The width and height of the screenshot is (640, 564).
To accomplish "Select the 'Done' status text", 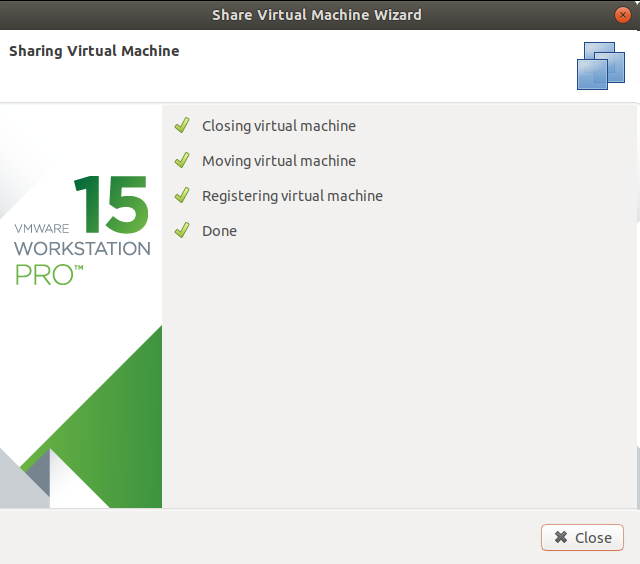I will point(219,231).
